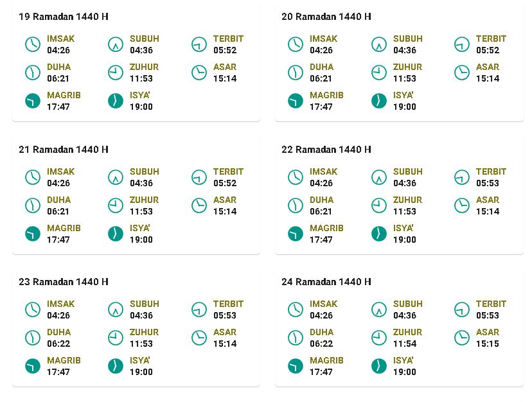This screenshot has height=402, width=532.
Task: Click the Zuhur clock icon for 22 Ramadan
Action: click(378, 205)
